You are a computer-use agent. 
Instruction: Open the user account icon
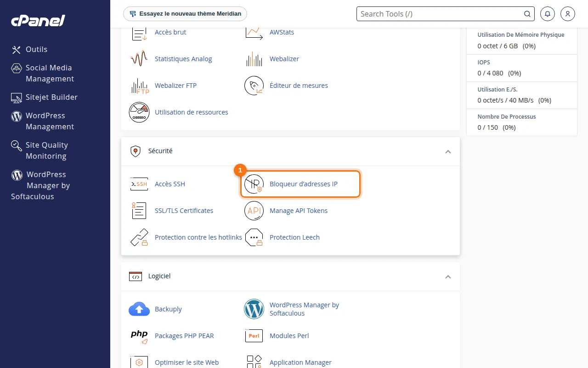click(568, 14)
